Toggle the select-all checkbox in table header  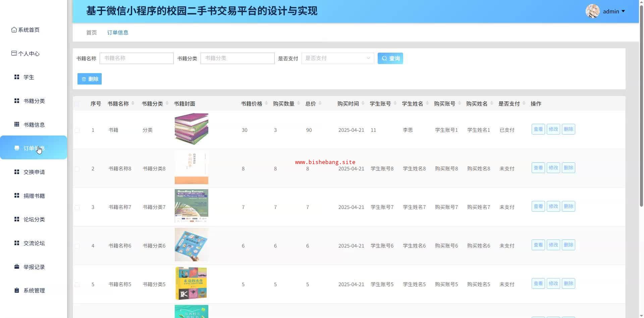(77, 104)
